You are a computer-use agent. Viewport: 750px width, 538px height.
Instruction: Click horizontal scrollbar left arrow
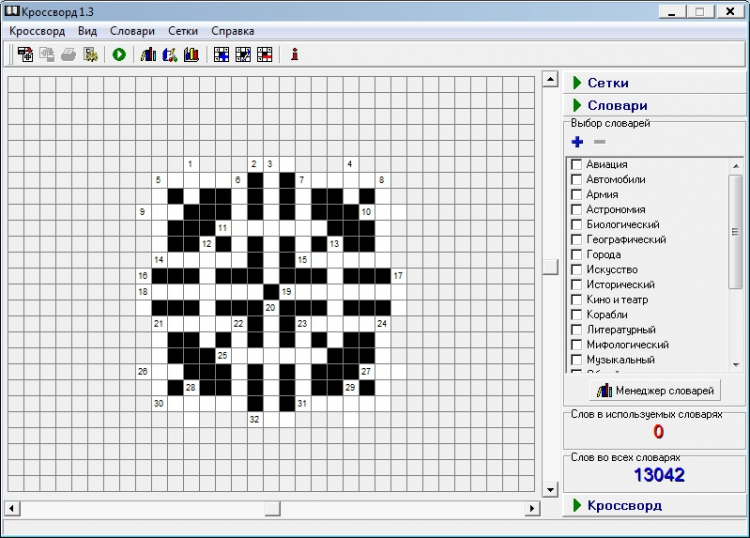click(x=12, y=508)
